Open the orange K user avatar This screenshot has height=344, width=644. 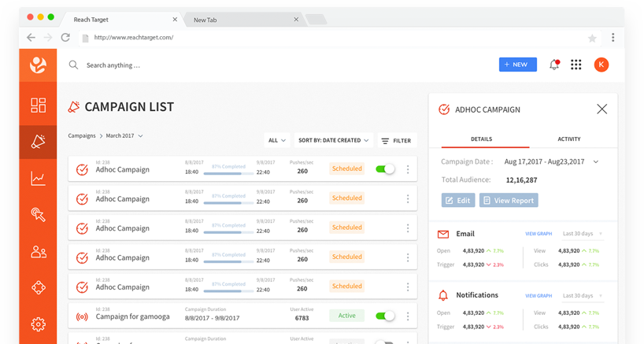(601, 65)
